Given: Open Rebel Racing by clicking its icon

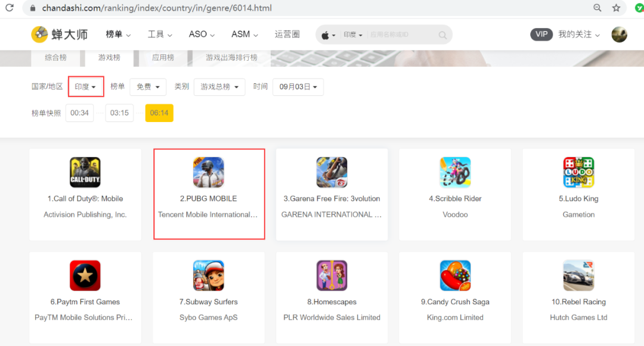Looking at the screenshot, I should pos(578,275).
